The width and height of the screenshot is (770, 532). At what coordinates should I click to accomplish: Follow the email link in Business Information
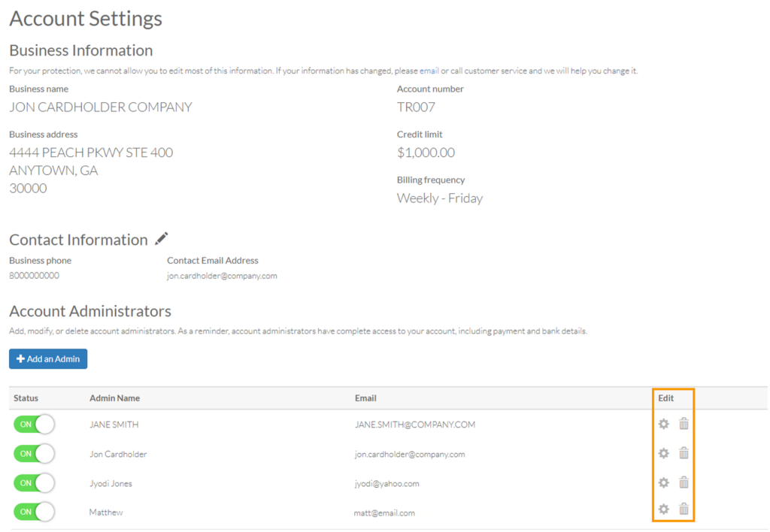[429, 71]
